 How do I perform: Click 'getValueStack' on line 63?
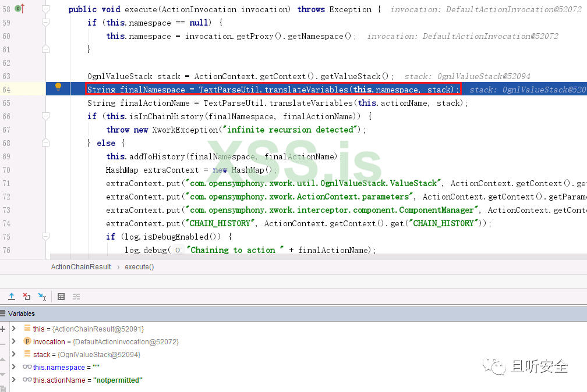click(351, 76)
